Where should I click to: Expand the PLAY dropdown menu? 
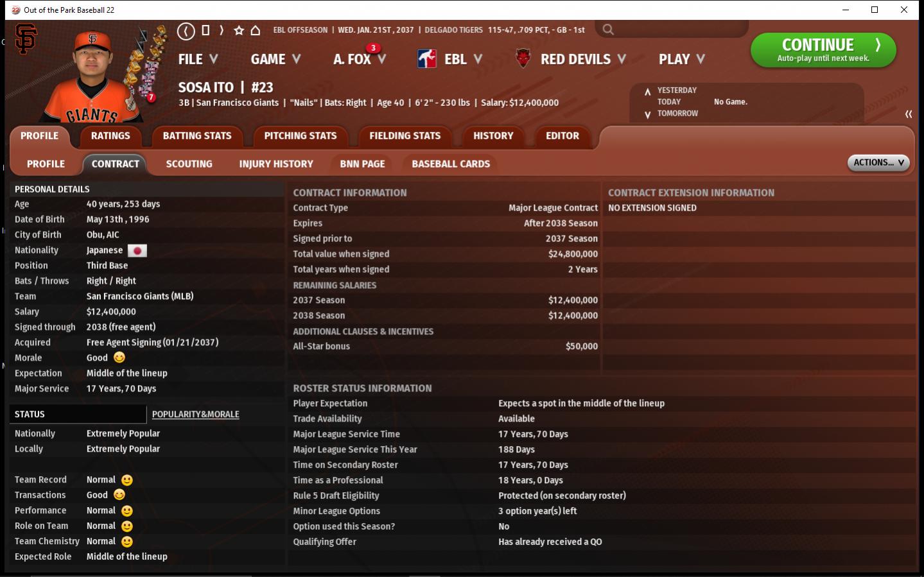pyautogui.click(x=681, y=59)
